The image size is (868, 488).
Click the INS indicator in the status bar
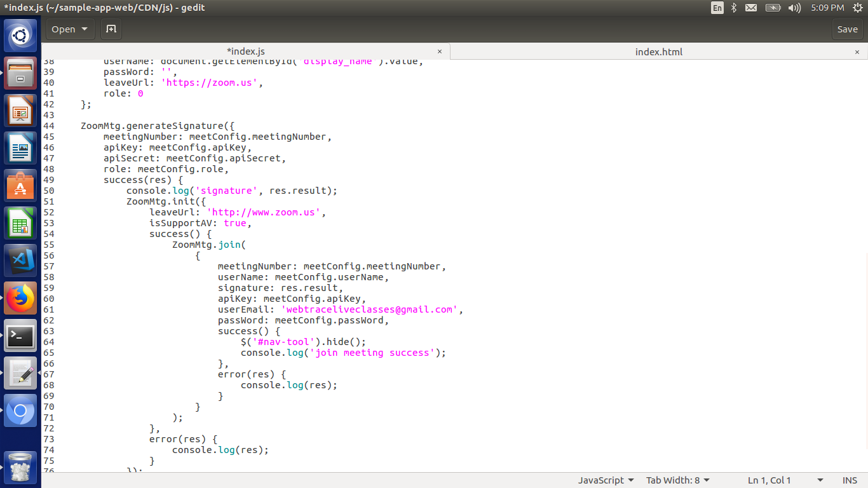[x=850, y=480]
